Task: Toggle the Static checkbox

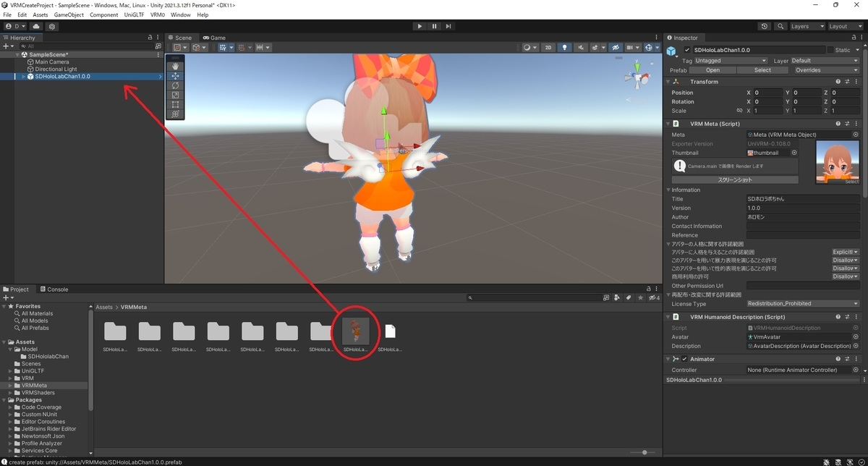Action: coord(830,50)
